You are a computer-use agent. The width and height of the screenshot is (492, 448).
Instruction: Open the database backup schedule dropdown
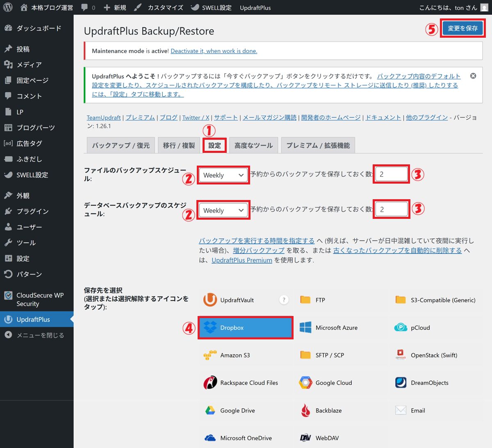[x=223, y=210]
